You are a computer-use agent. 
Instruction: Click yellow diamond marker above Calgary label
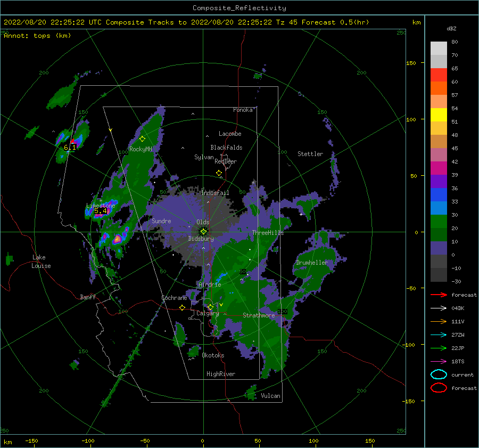pyautogui.click(x=210, y=307)
